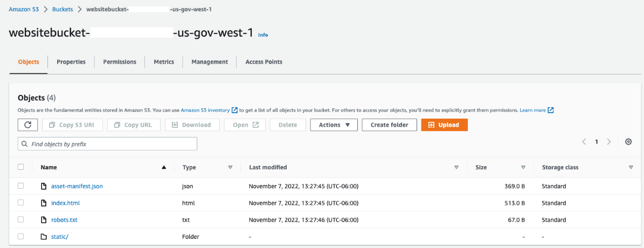Click the Download button
This screenshot has width=644, height=248.
[192, 125]
